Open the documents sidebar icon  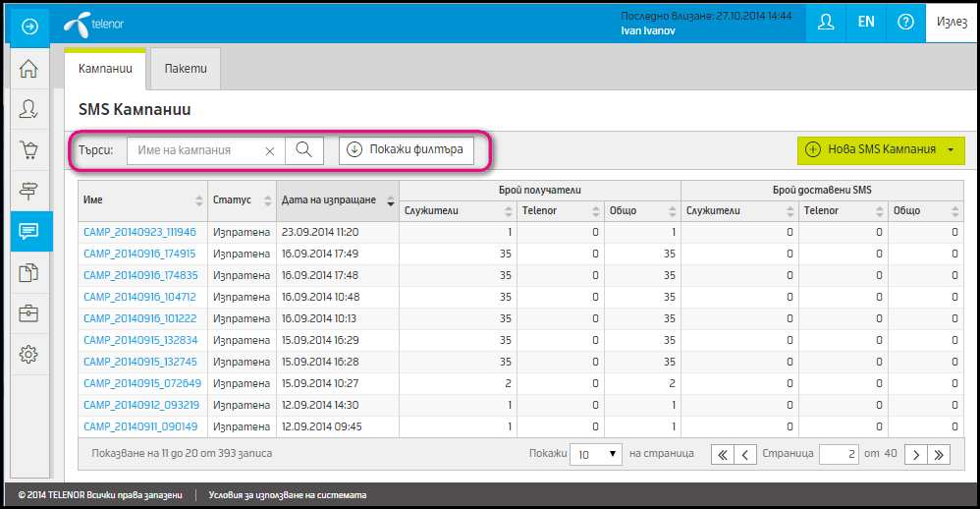(28, 272)
